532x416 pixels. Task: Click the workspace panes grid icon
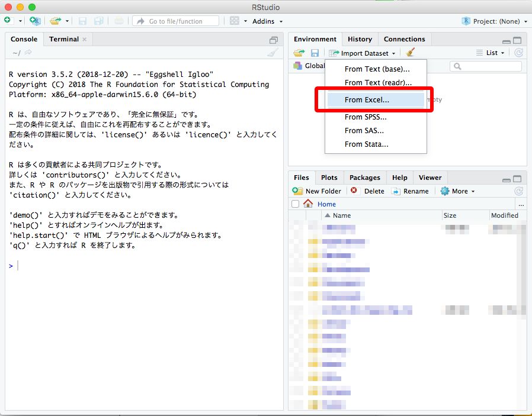pos(235,21)
